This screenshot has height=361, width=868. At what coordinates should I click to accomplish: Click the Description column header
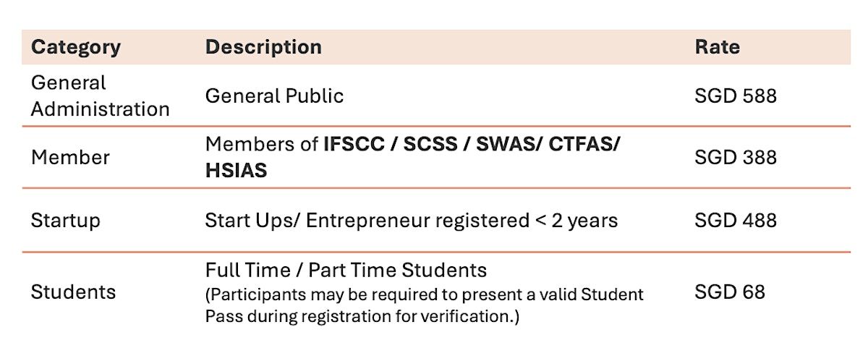(x=263, y=47)
